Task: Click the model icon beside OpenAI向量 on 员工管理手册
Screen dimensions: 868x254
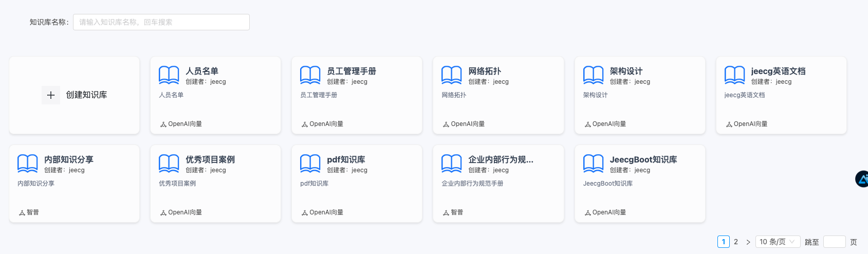Action: [305, 124]
